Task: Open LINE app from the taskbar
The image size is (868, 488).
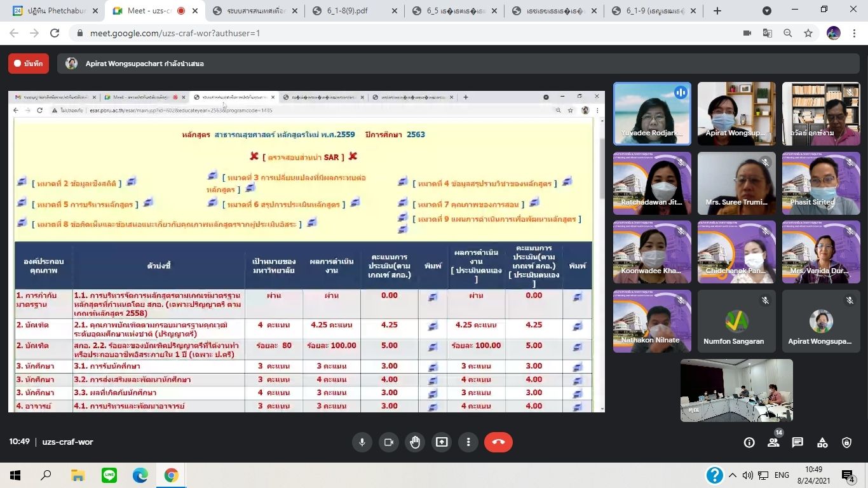Action: point(109,475)
